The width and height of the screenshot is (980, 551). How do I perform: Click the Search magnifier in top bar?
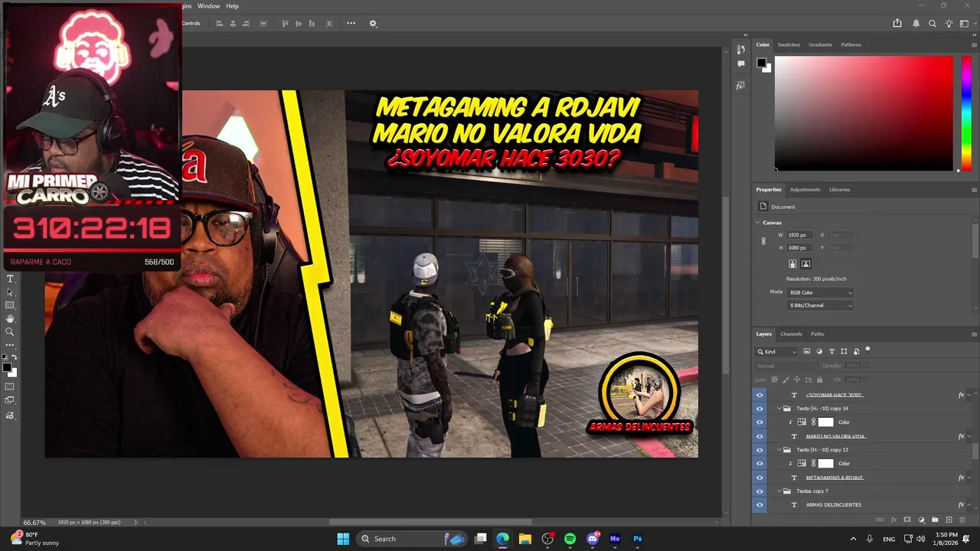(933, 23)
